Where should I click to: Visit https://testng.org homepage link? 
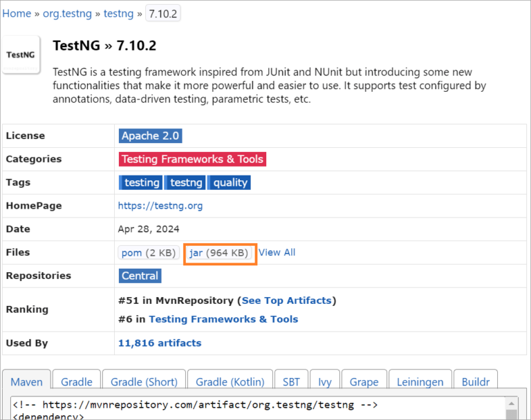point(160,206)
